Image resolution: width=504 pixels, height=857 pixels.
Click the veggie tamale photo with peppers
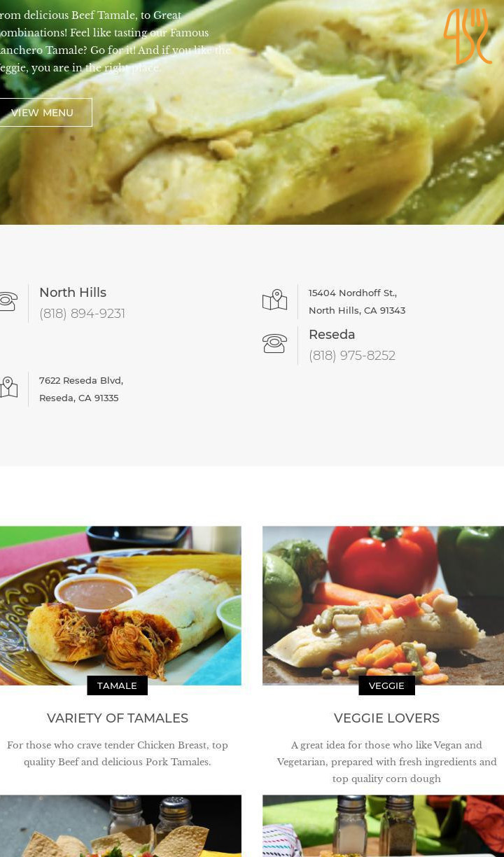click(x=383, y=606)
